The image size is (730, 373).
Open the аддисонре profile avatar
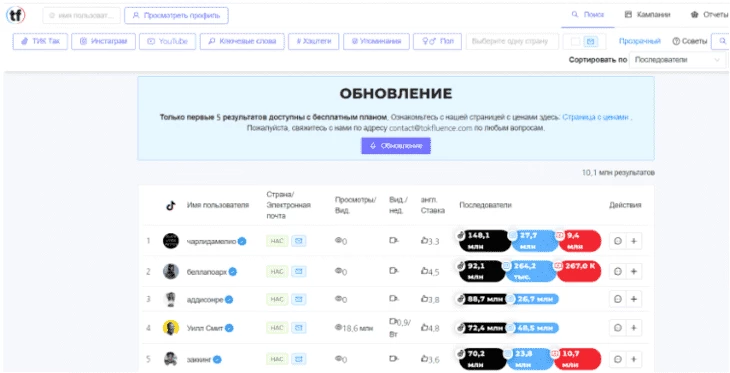point(171,299)
